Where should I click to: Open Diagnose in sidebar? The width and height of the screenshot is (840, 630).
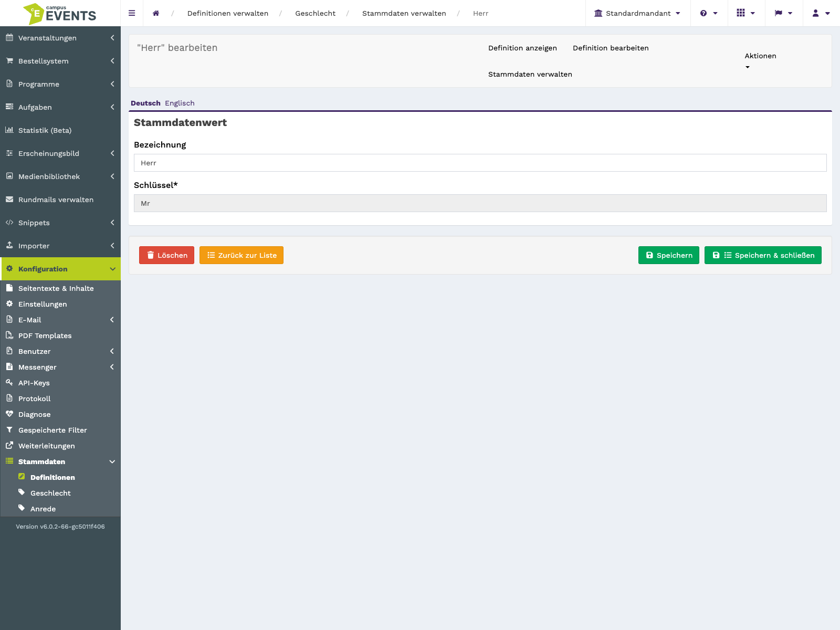click(60, 414)
